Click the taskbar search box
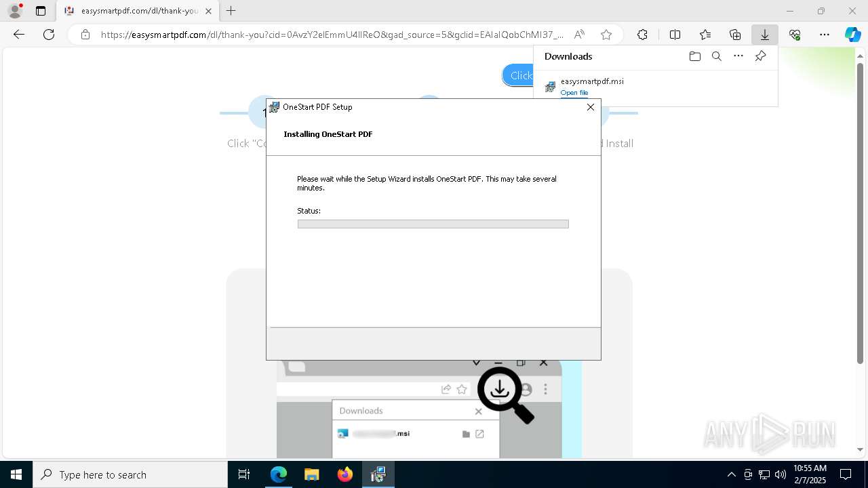Image resolution: width=868 pixels, height=488 pixels. (x=130, y=474)
